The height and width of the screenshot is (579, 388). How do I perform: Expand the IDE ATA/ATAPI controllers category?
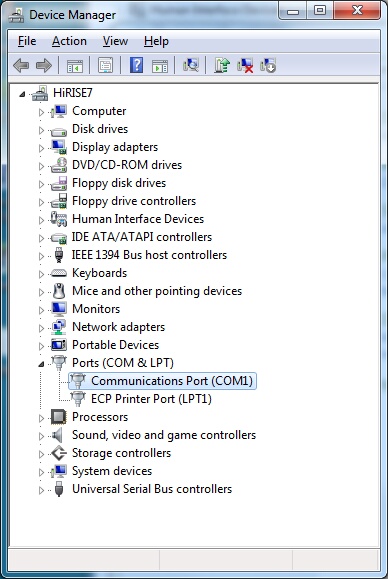(x=41, y=238)
